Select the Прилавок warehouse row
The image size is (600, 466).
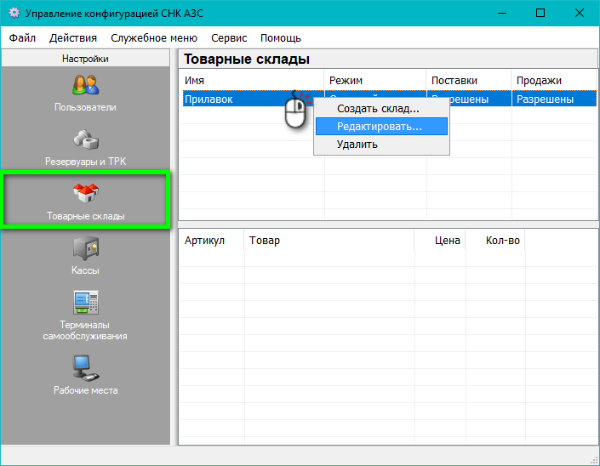(230, 99)
